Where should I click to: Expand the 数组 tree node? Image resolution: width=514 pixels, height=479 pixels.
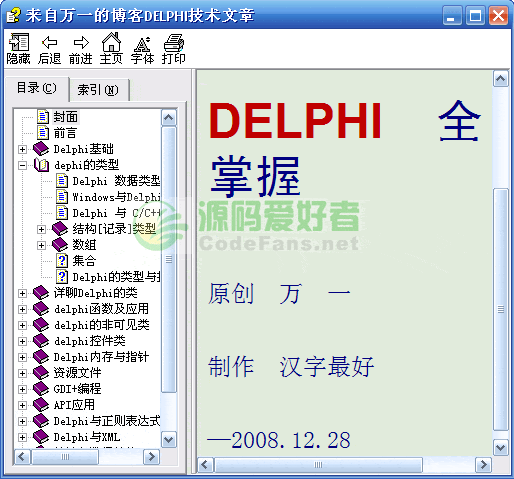click(41, 245)
